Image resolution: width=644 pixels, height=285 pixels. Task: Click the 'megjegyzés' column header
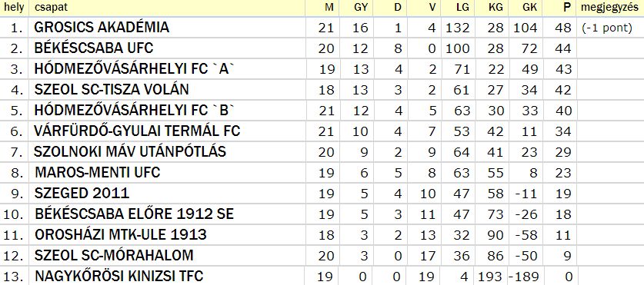(609, 8)
